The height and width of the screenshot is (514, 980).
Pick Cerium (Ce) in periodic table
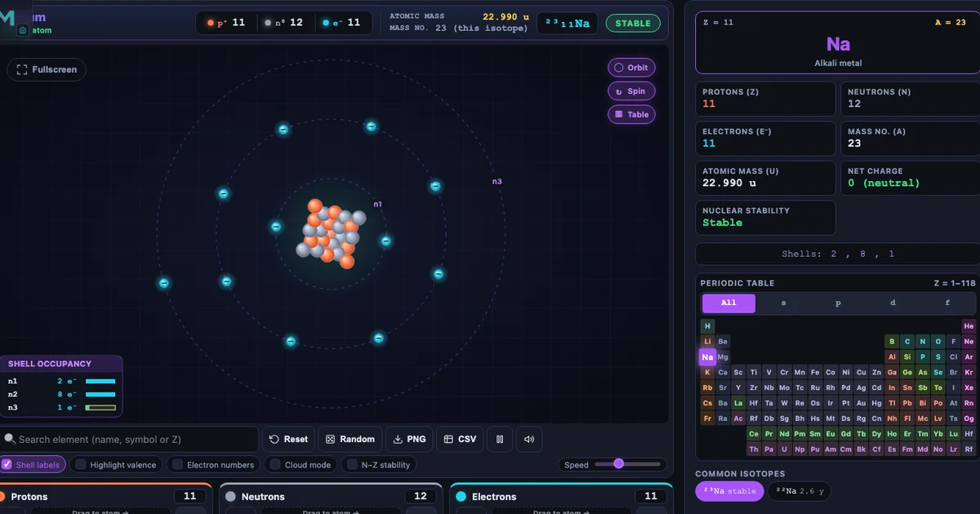[754, 434]
